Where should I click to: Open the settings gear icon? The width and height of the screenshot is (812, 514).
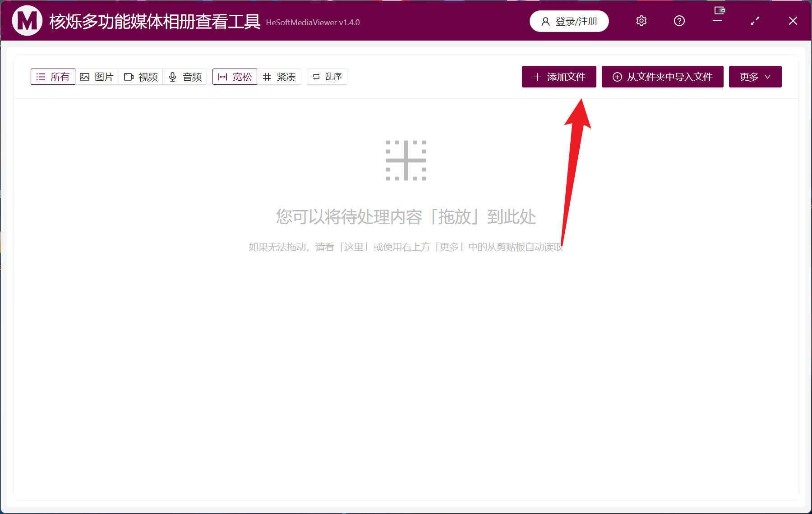point(641,21)
